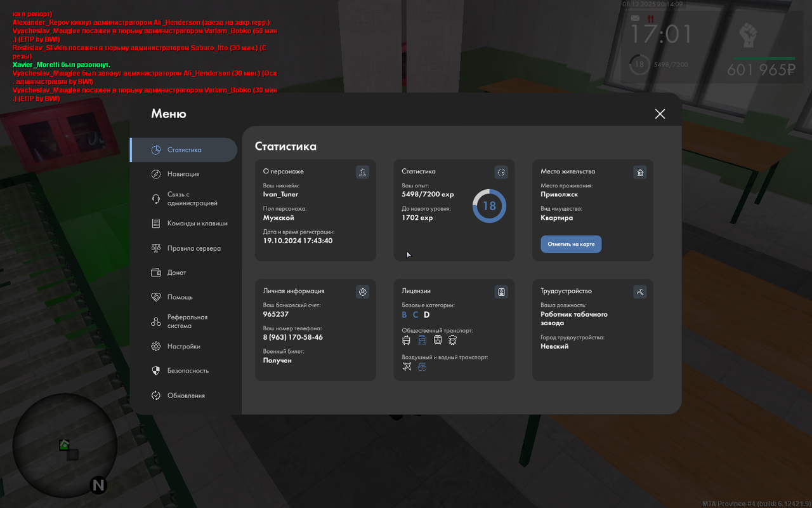
Task: Click the bank account number 965237
Action: pos(276,314)
